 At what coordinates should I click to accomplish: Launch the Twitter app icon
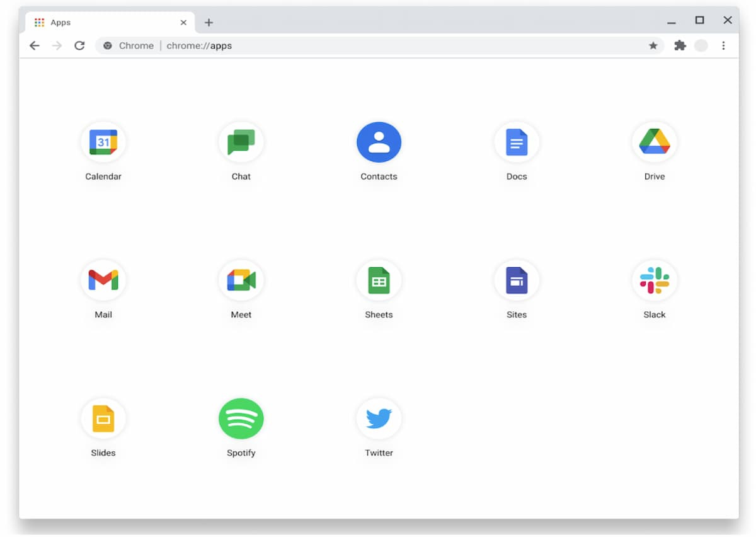[379, 419]
